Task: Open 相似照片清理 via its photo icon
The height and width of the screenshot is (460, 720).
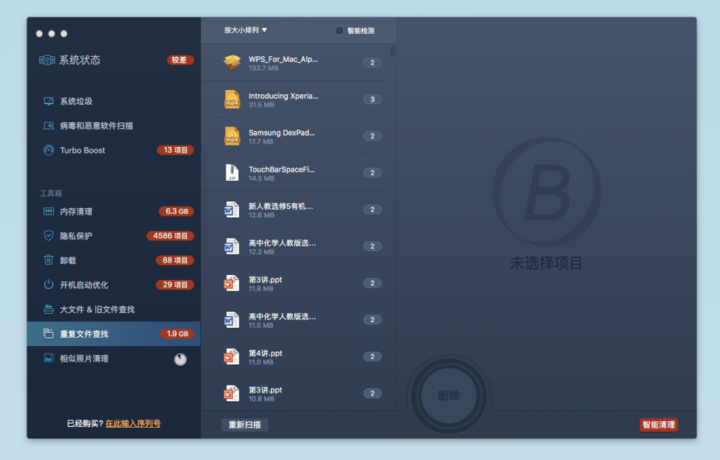Action: pyautogui.click(x=48, y=358)
